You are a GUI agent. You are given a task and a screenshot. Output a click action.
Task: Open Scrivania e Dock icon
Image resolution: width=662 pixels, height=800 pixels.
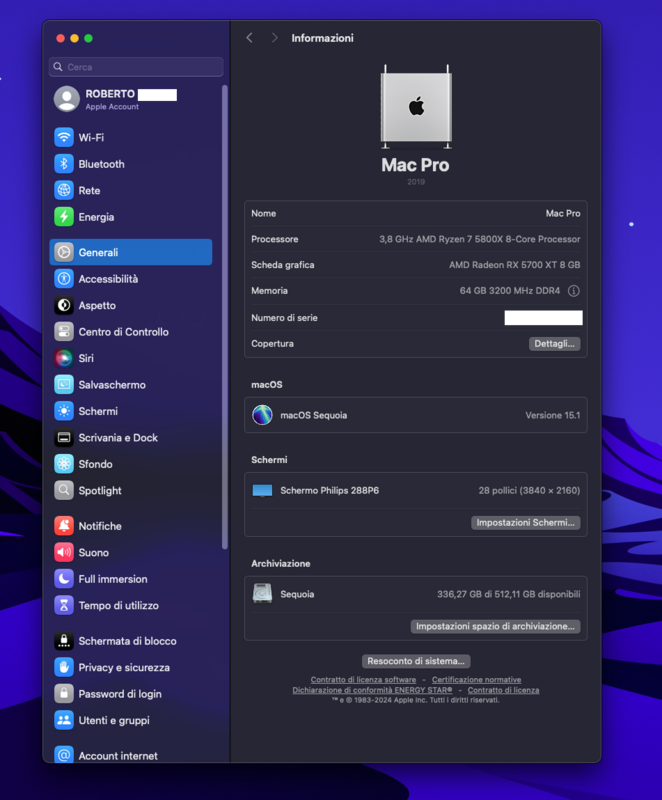click(x=64, y=438)
